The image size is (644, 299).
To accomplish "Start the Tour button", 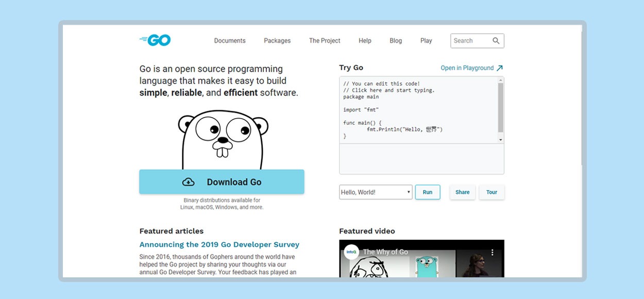I will click(492, 192).
